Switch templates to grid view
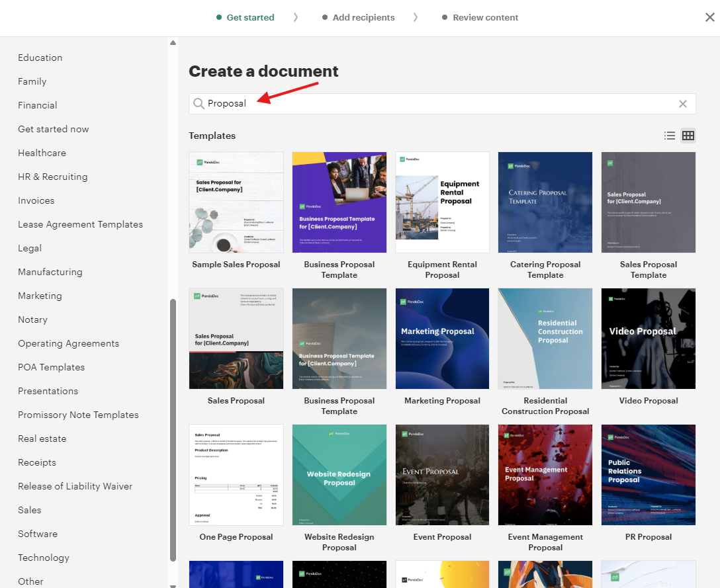Image resolution: width=720 pixels, height=588 pixels. 688,136
